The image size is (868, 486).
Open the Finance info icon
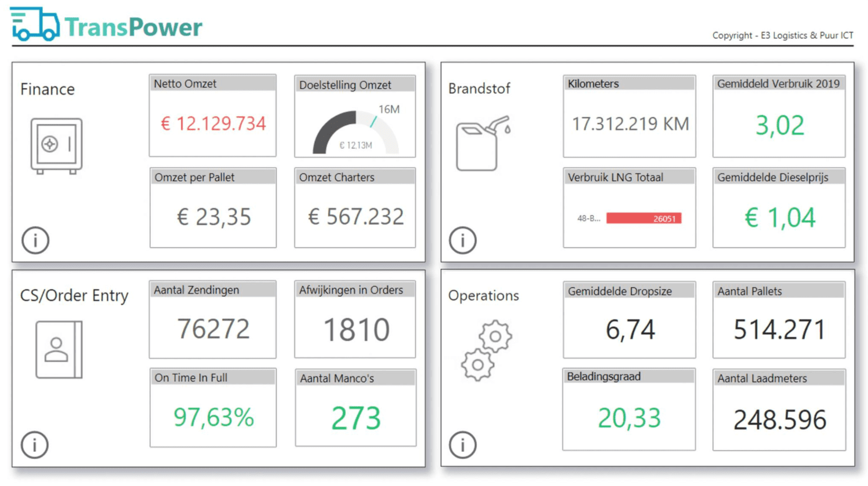click(x=35, y=240)
